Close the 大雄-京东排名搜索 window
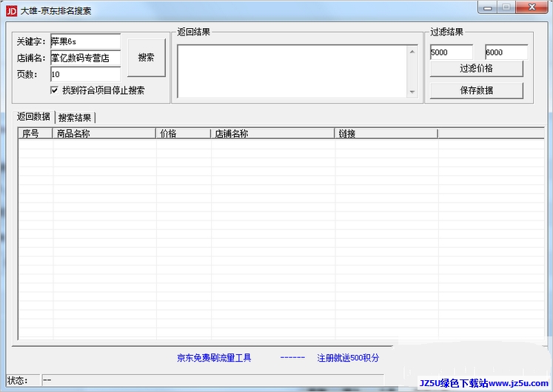Viewport: 553px width, 392px height. 532,7
